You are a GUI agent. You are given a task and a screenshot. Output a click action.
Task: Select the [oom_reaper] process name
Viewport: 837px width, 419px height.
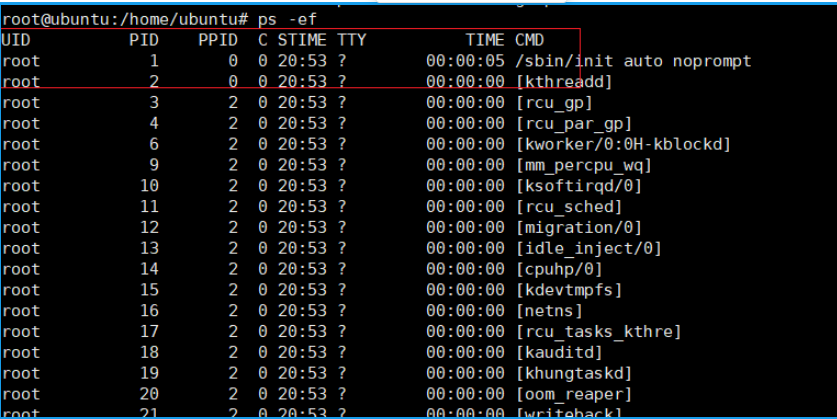coord(574,394)
